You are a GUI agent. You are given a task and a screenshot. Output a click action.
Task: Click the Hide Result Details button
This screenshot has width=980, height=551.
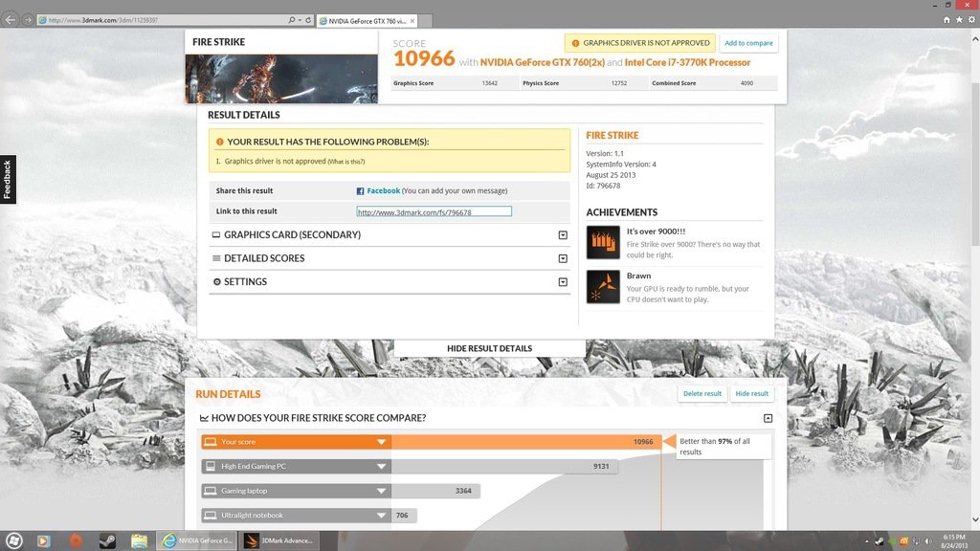click(x=489, y=348)
